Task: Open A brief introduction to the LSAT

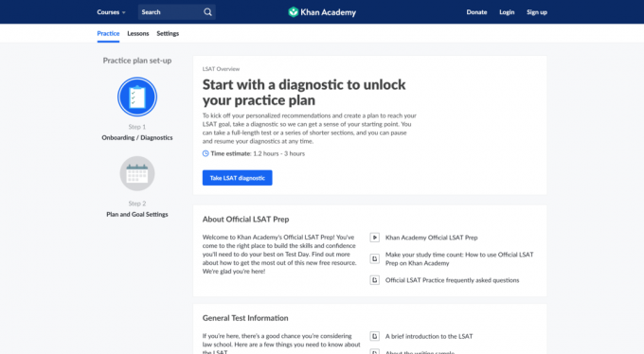Action: 429,336
